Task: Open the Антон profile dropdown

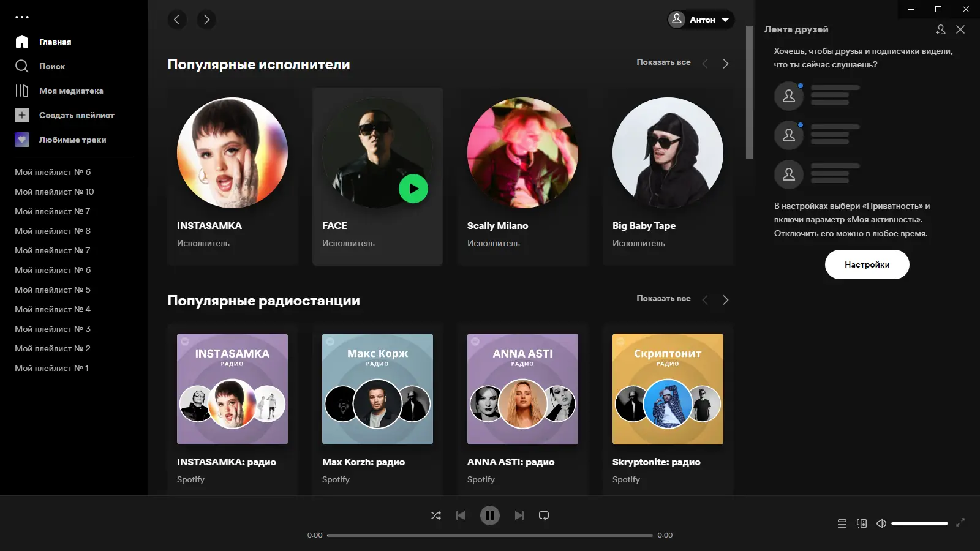Action: pyautogui.click(x=699, y=20)
